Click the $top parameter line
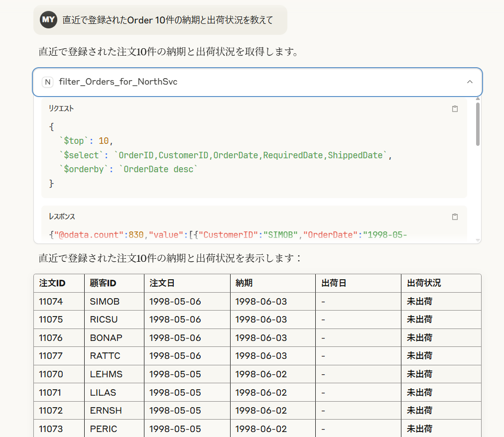The image size is (504, 437). click(x=86, y=141)
